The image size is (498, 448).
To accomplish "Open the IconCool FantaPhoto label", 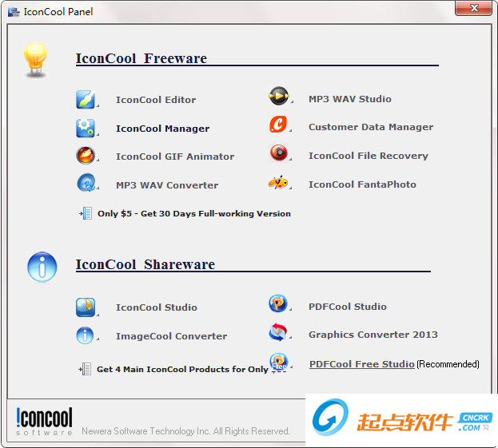I will (362, 184).
